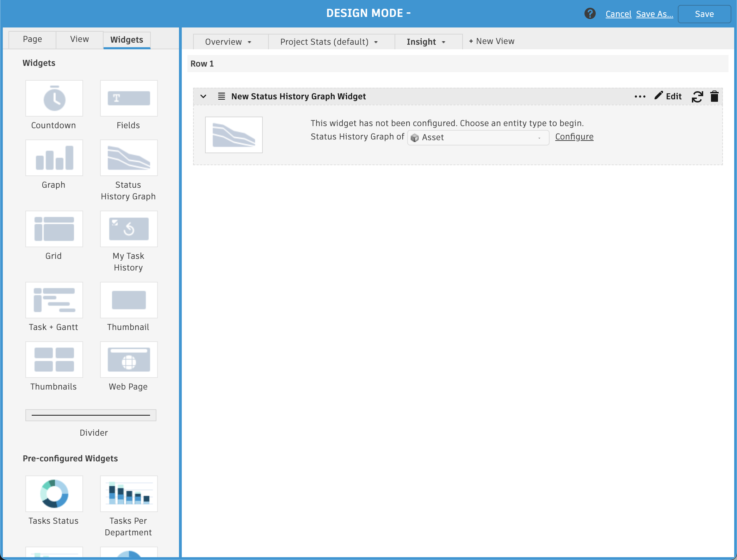Screen dimensions: 737x560
Task: Delete widget with the trash icon
Action: point(714,97)
